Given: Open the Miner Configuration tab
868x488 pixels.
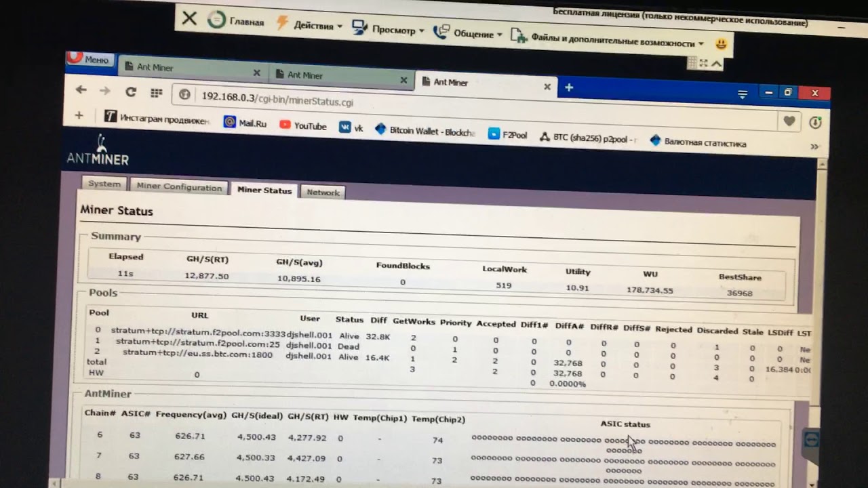Looking at the screenshot, I should pyautogui.click(x=179, y=186).
